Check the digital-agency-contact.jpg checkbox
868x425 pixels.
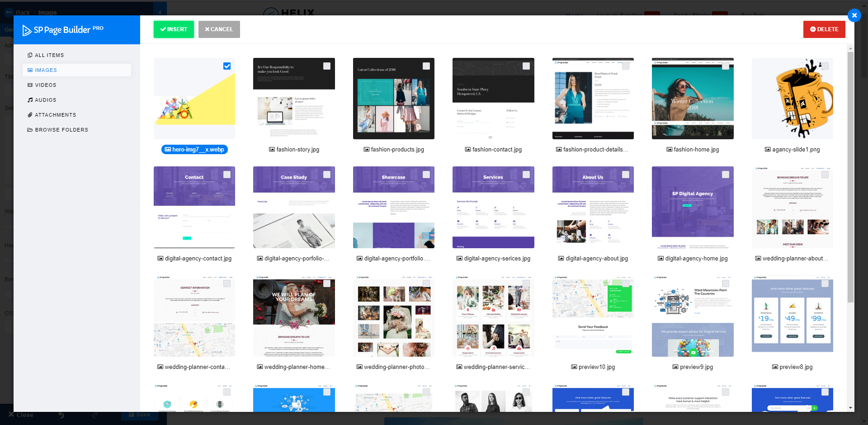tap(227, 175)
